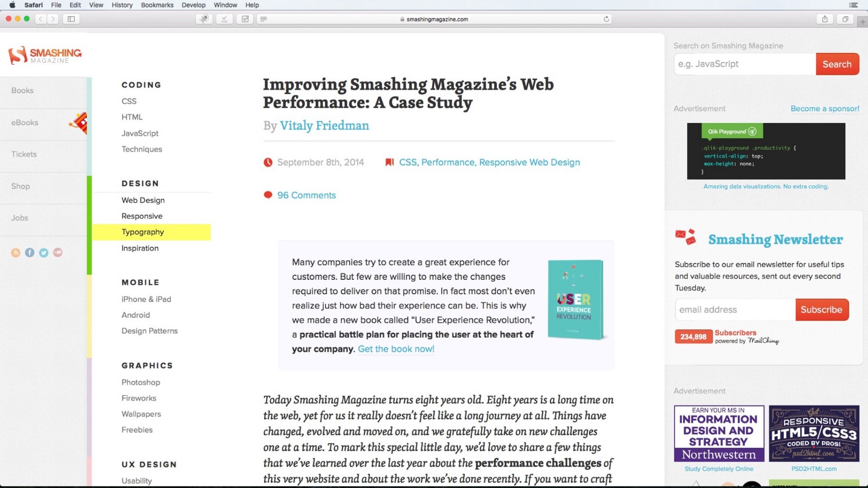Open a new tab with the plus button

pyautogui.click(x=863, y=22)
